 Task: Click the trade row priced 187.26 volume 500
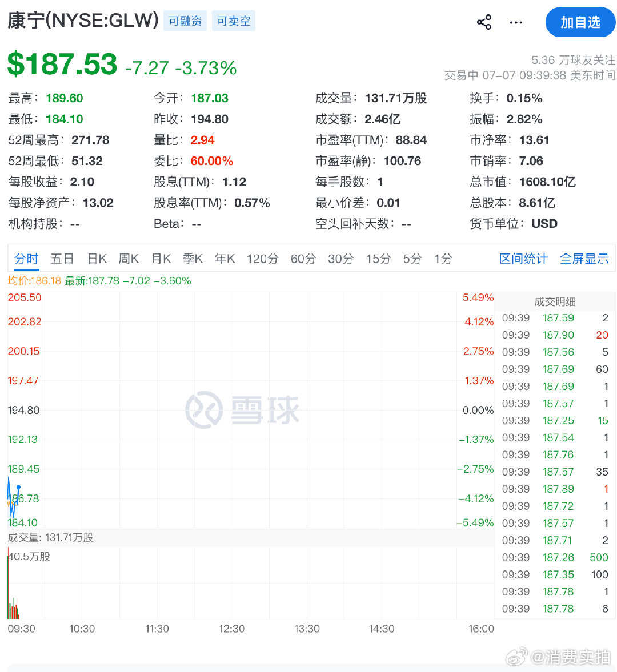click(555, 558)
